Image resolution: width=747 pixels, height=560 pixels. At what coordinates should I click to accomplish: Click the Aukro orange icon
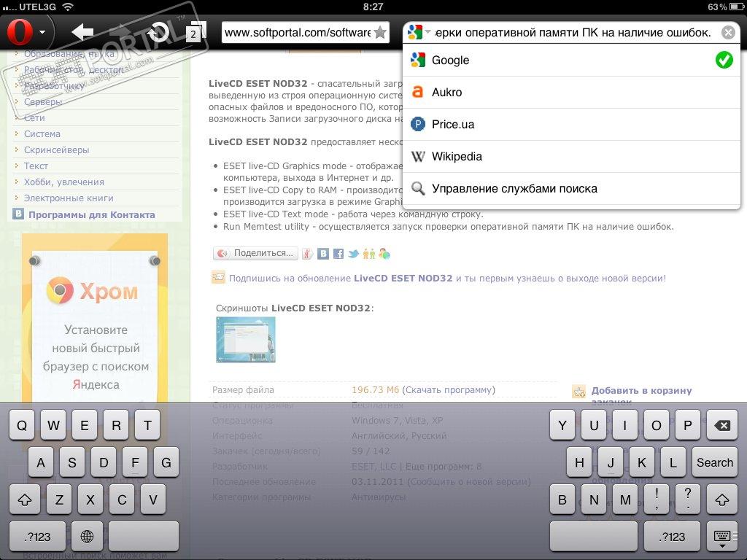(417, 92)
